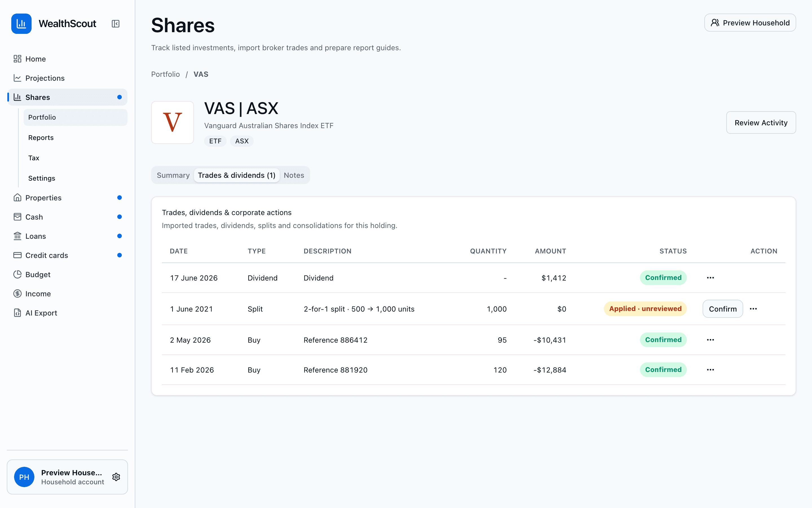The image size is (812, 508).
Task: Open AI Export page
Action: point(67,312)
